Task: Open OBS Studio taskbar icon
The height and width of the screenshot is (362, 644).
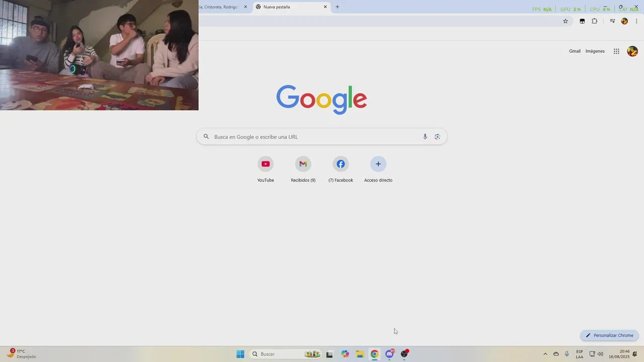Action: click(x=405, y=354)
